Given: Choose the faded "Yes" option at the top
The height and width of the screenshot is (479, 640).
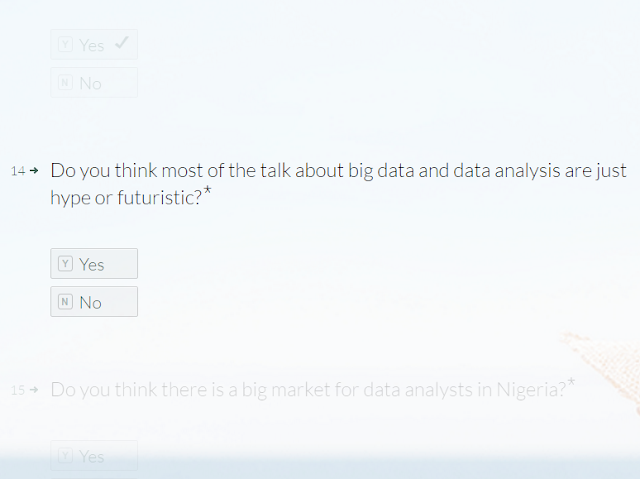Looking at the screenshot, I should (x=93, y=45).
